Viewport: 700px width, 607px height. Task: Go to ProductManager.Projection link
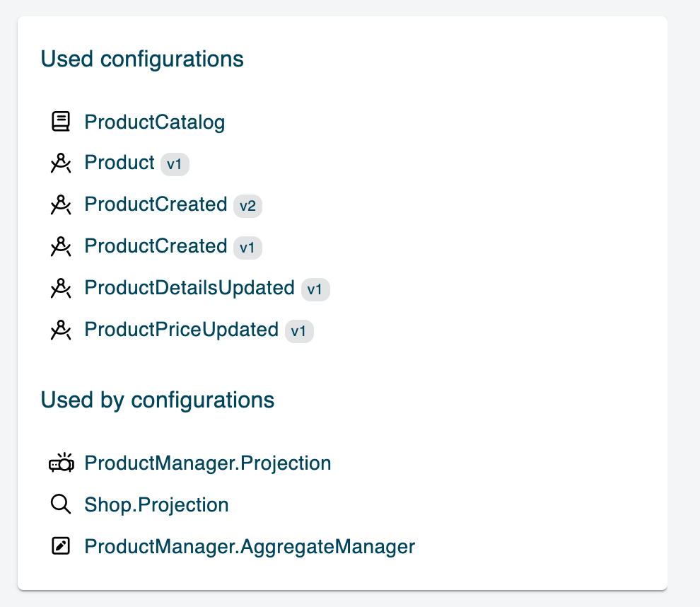[207, 463]
